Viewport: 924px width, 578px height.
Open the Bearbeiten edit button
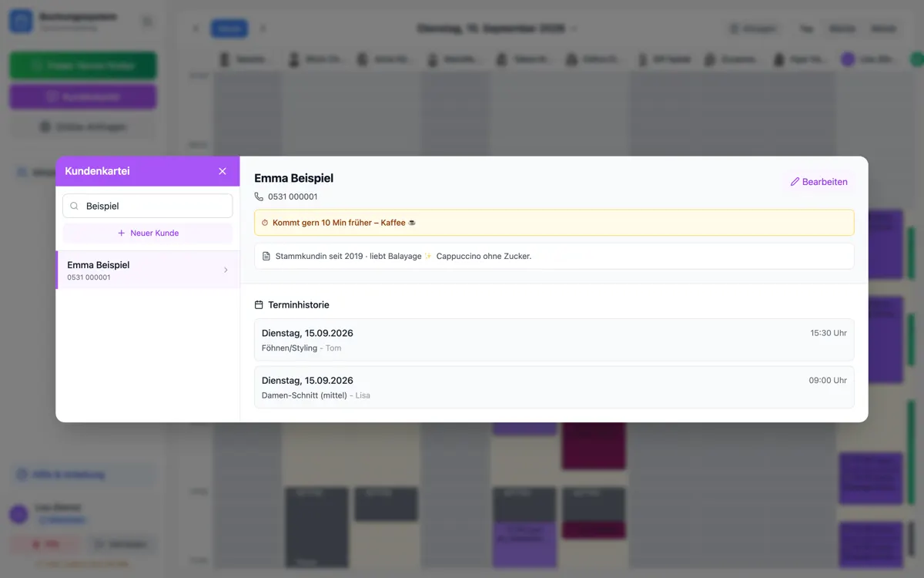[819, 182]
